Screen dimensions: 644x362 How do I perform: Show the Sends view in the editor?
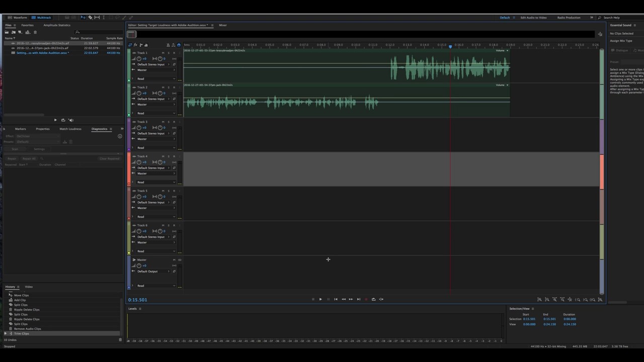pyautogui.click(x=141, y=45)
